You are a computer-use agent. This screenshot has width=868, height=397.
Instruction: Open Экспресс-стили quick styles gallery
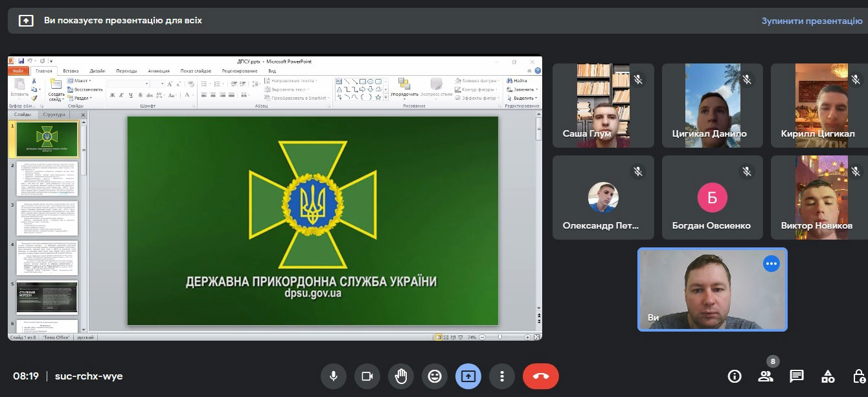[x=437, y=89]
